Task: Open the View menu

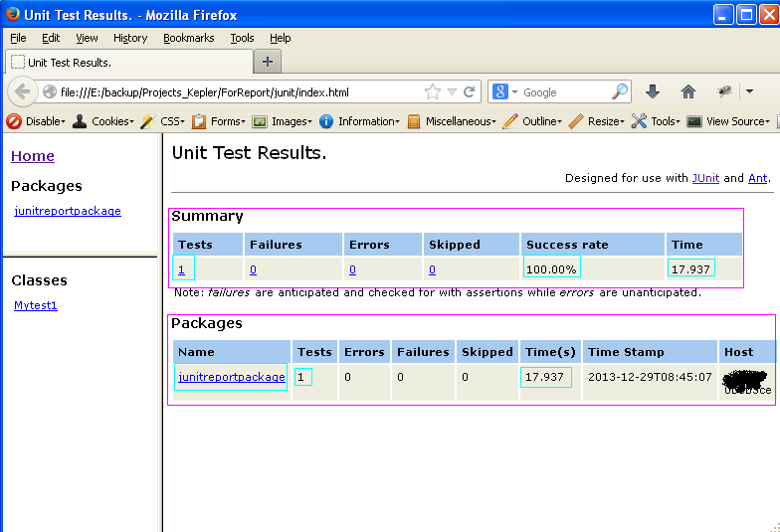Action: [87, 38]
